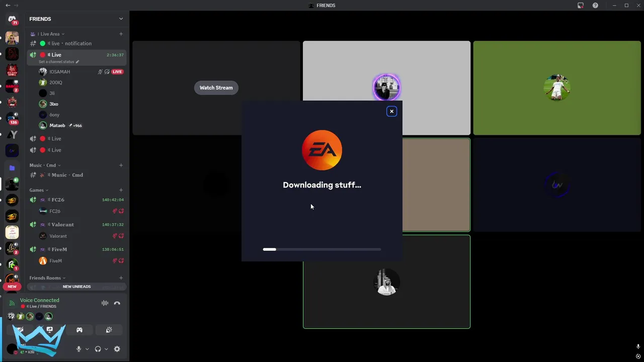Screen dimensions: 644x362
Task: Open the soundboard icon
Action: click(x=109, y=330)
